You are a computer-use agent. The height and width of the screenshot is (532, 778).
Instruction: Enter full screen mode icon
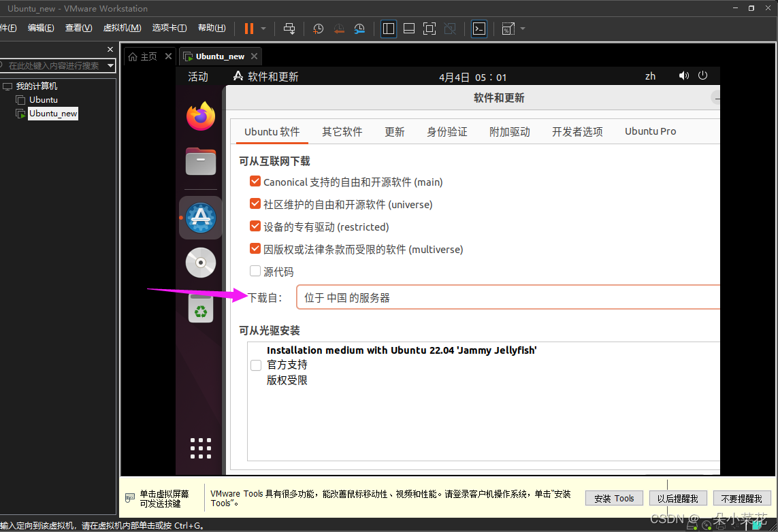[x=429, y=29]
